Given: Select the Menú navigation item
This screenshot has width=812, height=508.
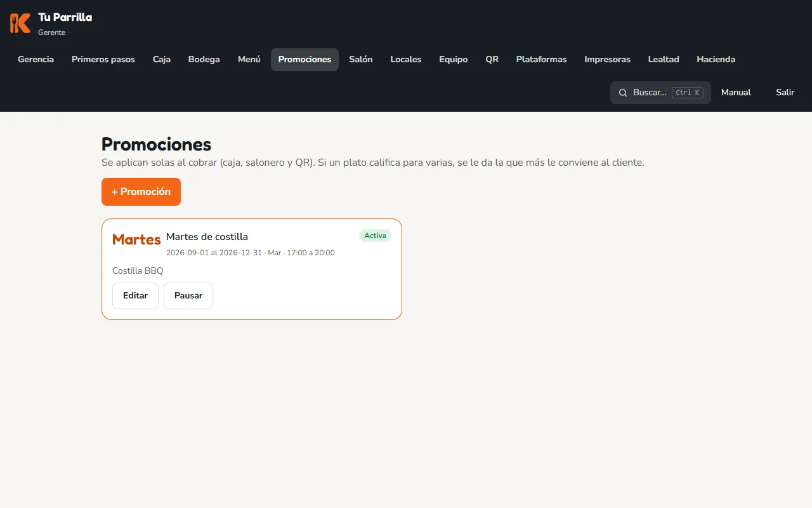Looking at the screenshot, I should pyautogui.click(x=249, y=60).
